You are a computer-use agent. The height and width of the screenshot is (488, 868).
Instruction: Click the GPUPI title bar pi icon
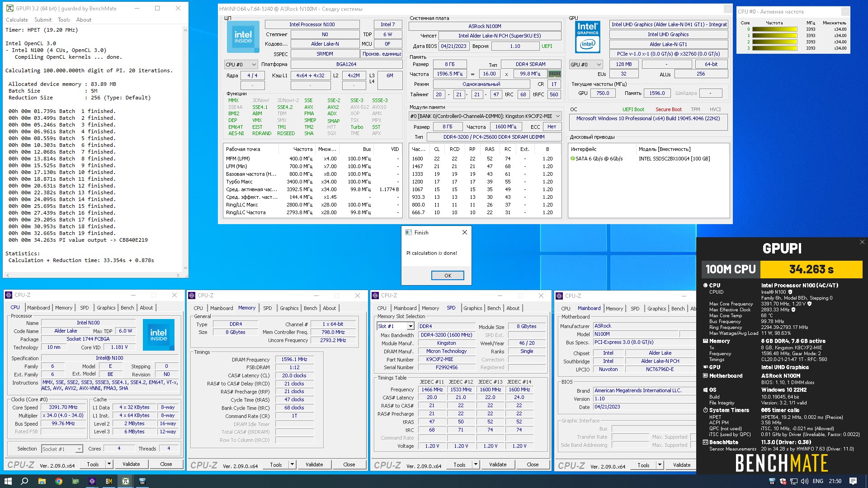[x=9, y=8]
